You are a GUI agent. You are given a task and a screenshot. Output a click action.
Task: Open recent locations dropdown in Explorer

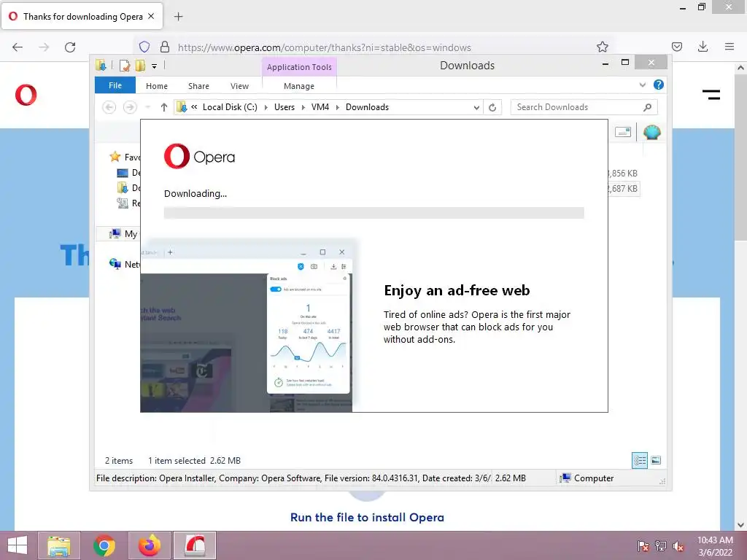[x=147, y=107]
